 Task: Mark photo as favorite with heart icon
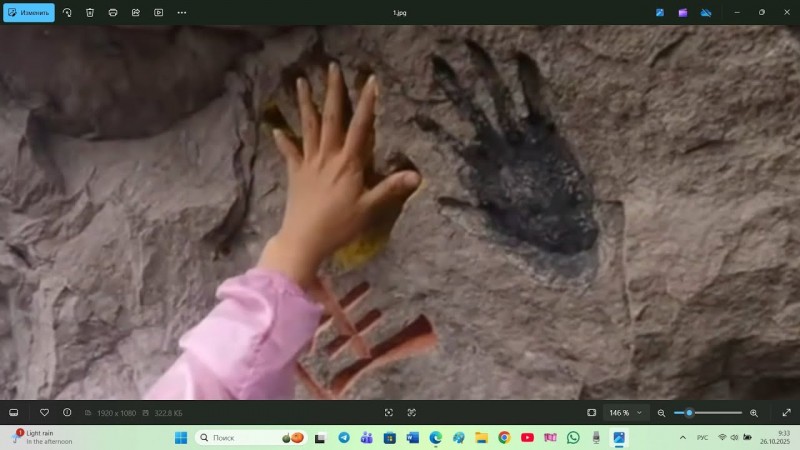click(x=44, y=412)
